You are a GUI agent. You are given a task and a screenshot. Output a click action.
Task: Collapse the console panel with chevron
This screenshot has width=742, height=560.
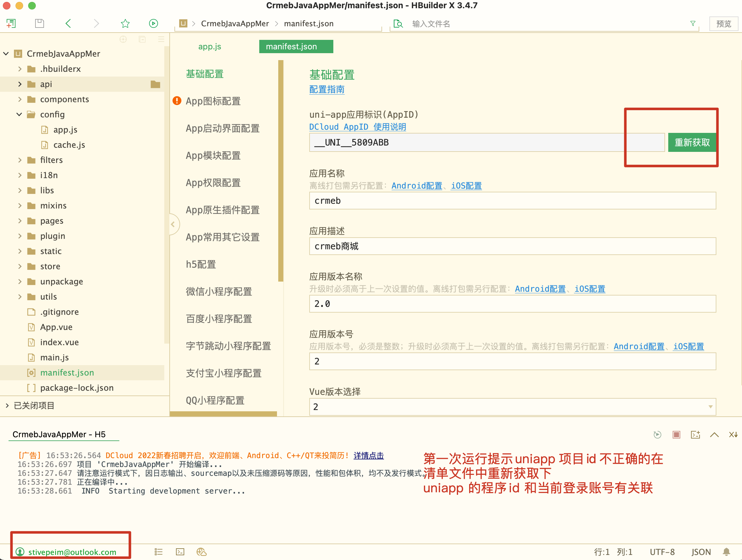(x=714, y=435)
